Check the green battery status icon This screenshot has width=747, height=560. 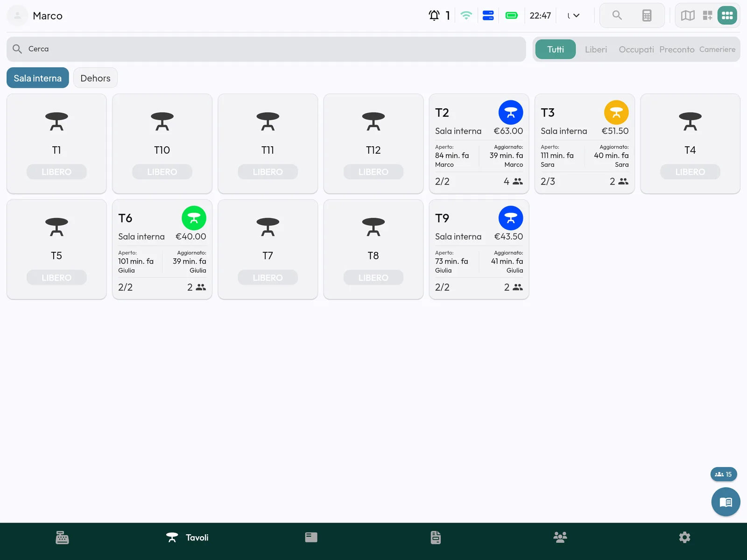512,15
